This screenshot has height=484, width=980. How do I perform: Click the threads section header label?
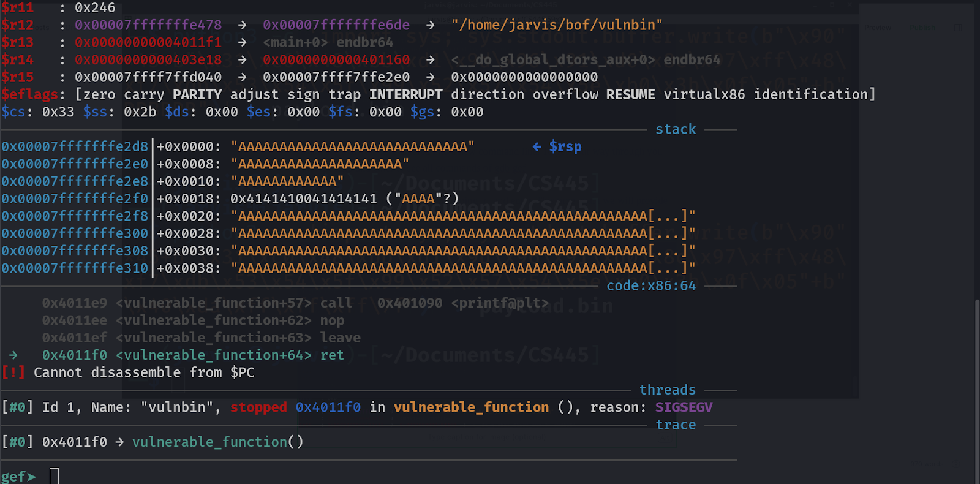(667, 390)
